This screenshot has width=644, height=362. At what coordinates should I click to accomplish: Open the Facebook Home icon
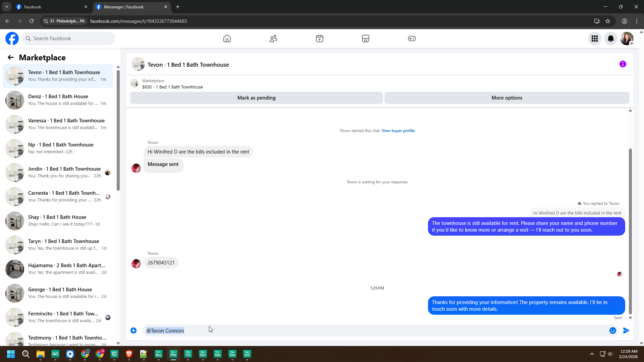click(227, 39)
